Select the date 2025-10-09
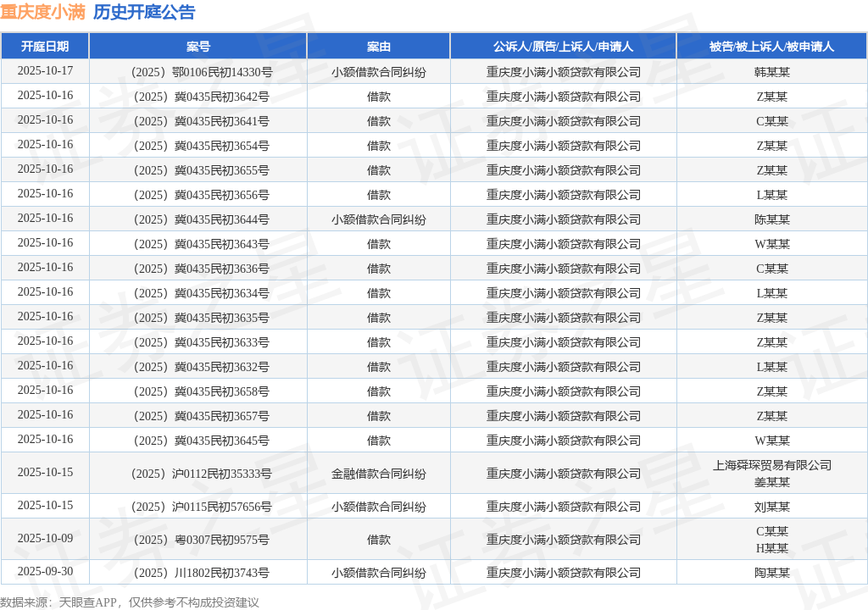Viewport: 868px width, 610px height. tap(45, 539)
